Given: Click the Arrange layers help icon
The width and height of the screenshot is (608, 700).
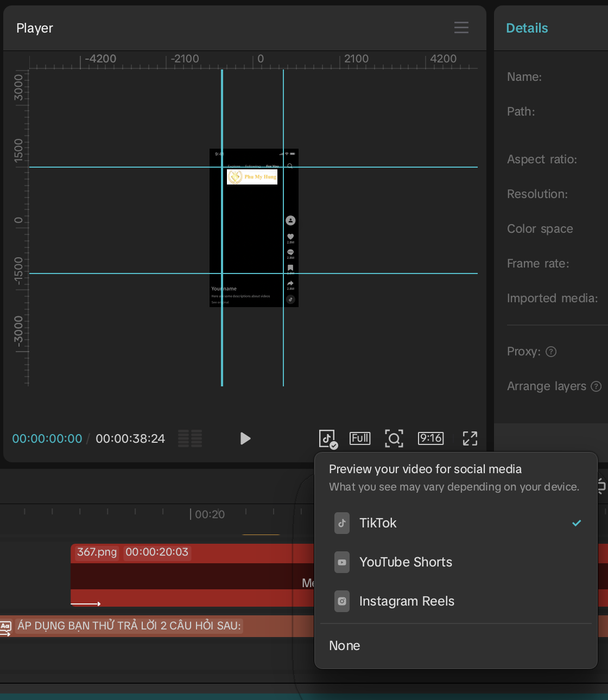Looking at the screenshot, I should tap(596, 386).
